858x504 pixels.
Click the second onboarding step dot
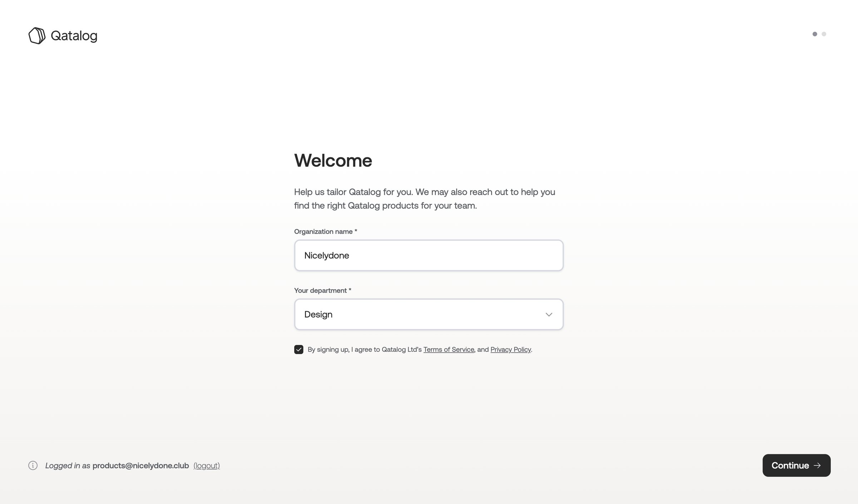pos(824,34)
